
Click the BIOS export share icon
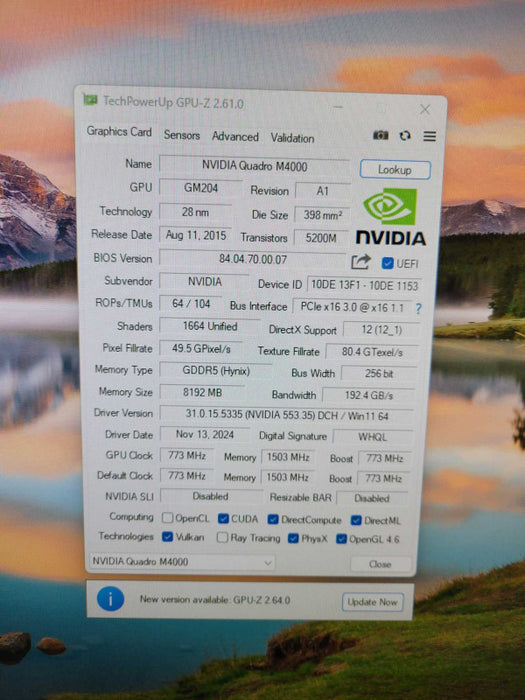tap(361, 262)
